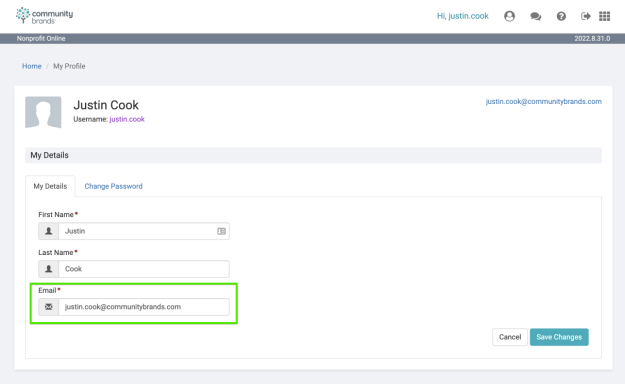625x384 pixels.
Task: Click the envelope icon beside Email field
Action: (x=49, y=307)
